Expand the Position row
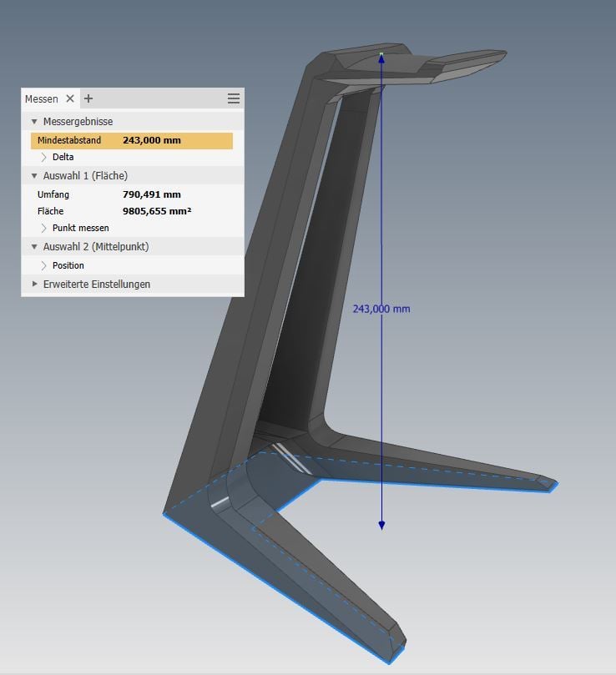Image resolution: width=616 pixels, height=675 pixels. (x=43, y=265)
